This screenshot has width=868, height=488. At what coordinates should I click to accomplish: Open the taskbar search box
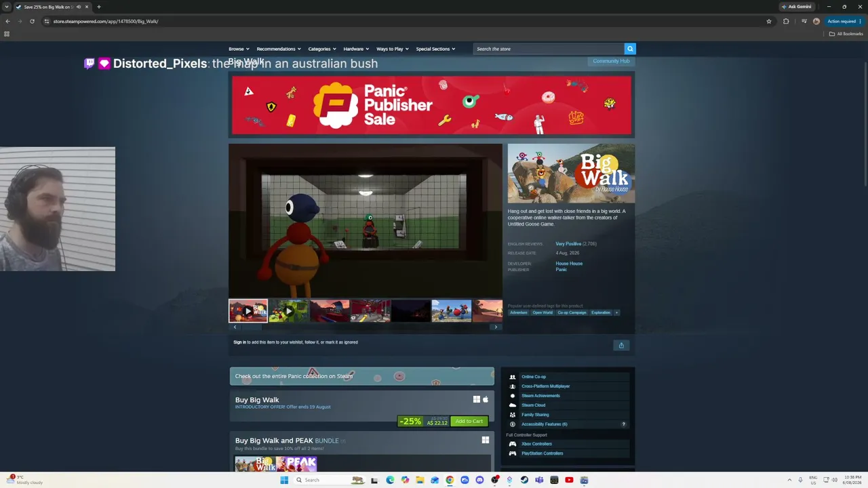(331, 480)
